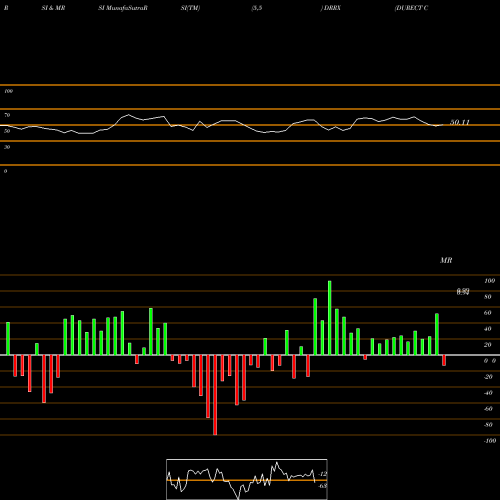Click the ') DRRX' ticker label

click(x=331, y=8)
